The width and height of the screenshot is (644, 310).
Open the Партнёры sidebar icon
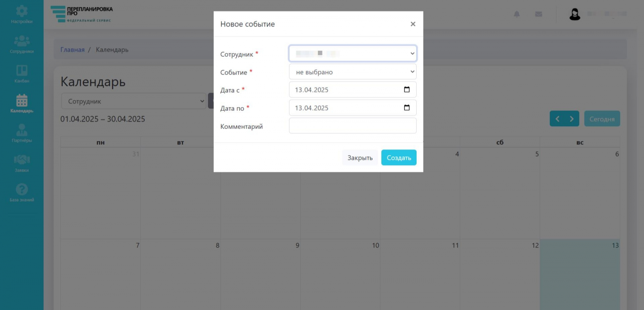click(22, 131)
